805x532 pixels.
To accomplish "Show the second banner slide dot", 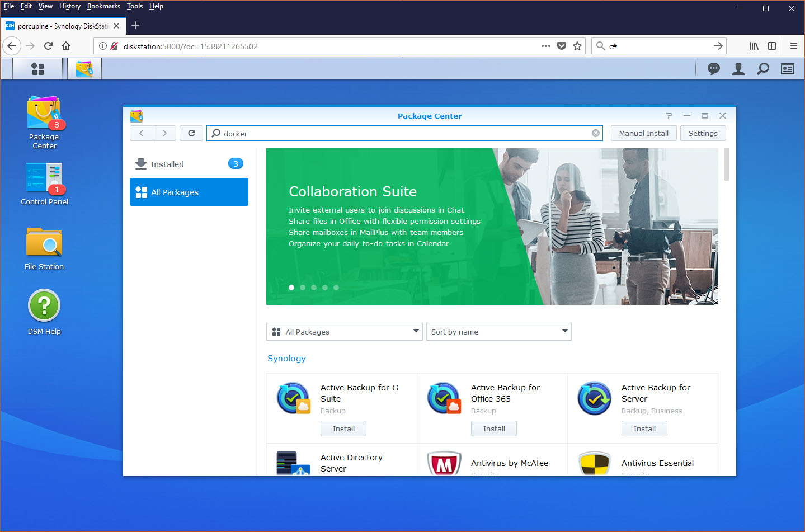I will [303, 288].
